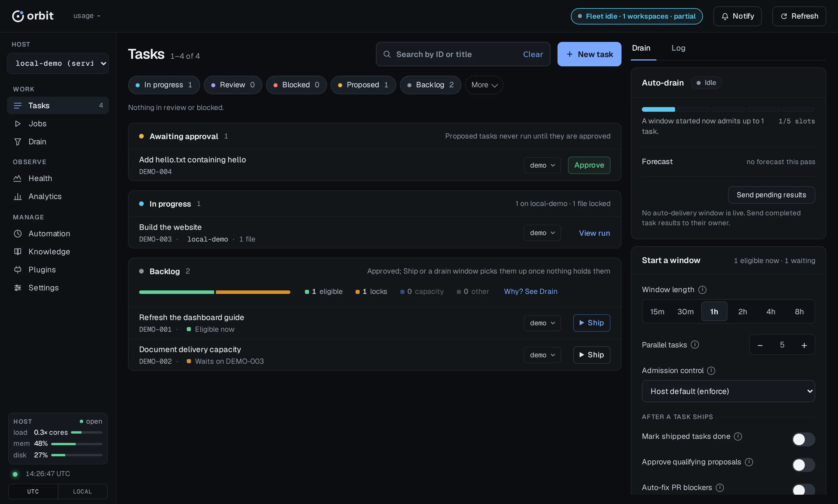Click the Approve qualifying proposals info icon

point(749,462)
